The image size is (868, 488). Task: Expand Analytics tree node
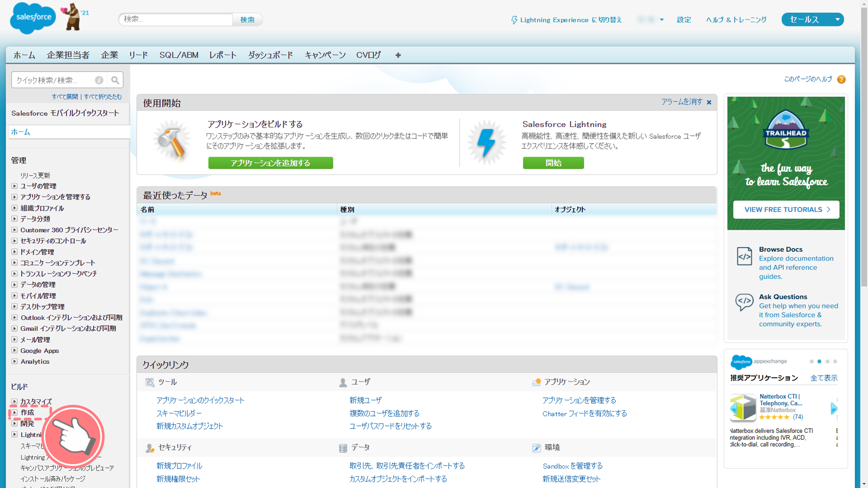pyautogui.click(x=14, y=361)
